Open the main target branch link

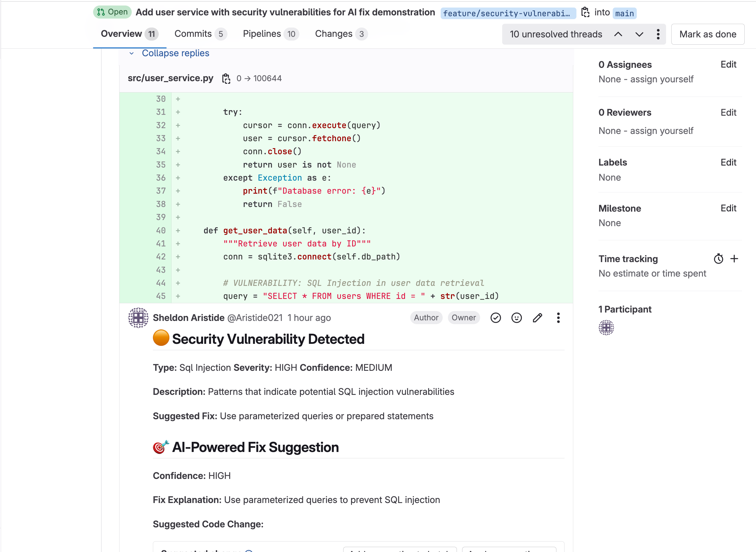pos(624,13)
